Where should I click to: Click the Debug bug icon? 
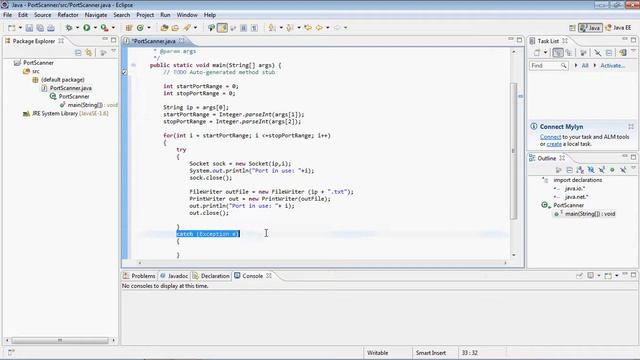point(69,28)
